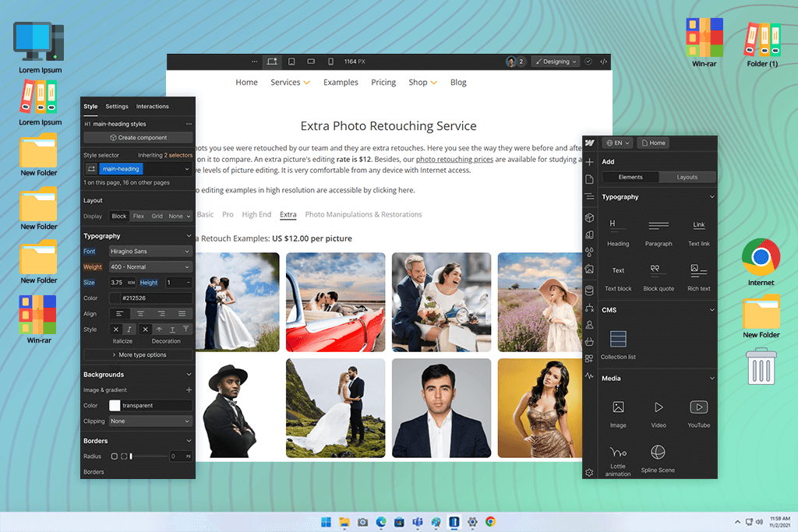This screenshot has width=798, height=532.
Task: Set display to Flex
Action: coord(139,217)
